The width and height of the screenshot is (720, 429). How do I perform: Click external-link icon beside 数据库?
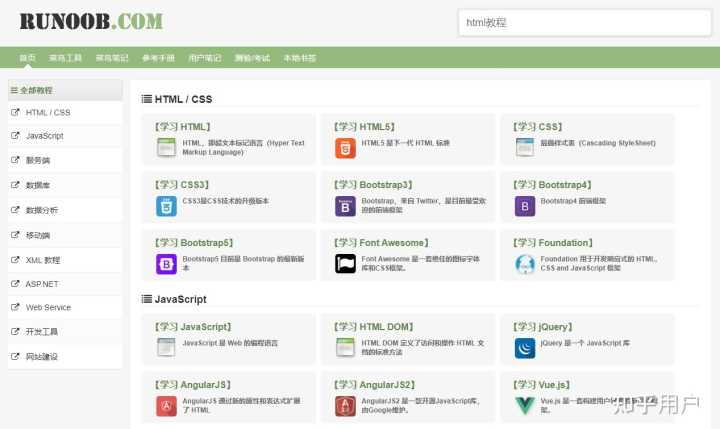tap(15, 185)
